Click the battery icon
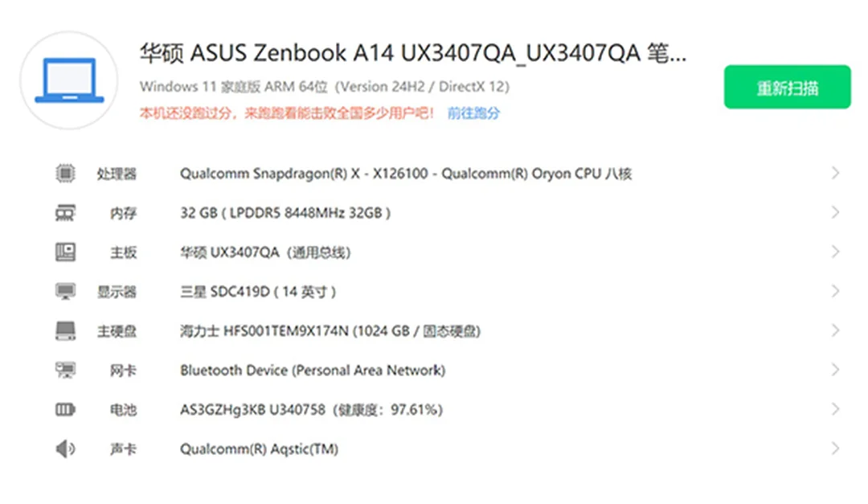Image resolution: width=868 pixels, height=504 pixels. 65,410
